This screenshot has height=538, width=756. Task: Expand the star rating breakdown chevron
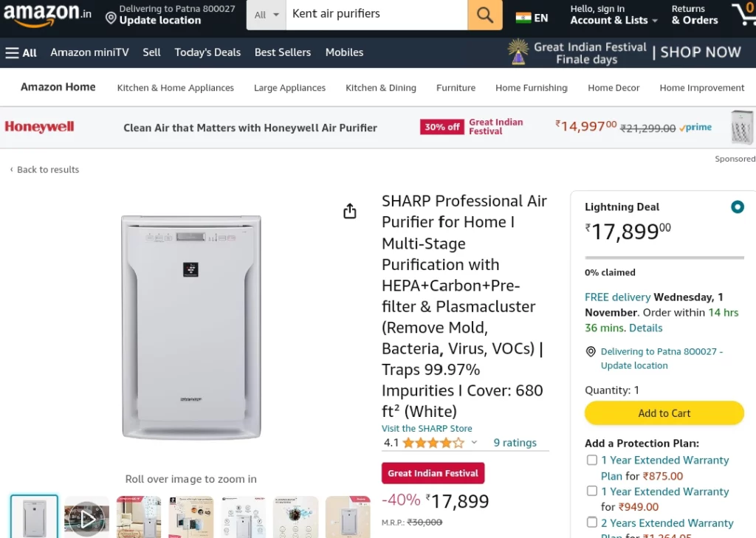474,443
